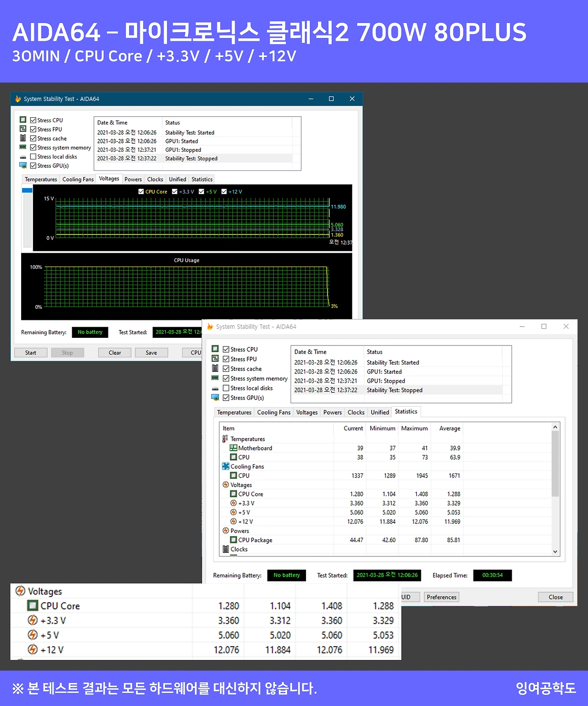Expand the Clocks group in Statistics
This screenshot has width=588, height=706.
click(x=226, y=549)
